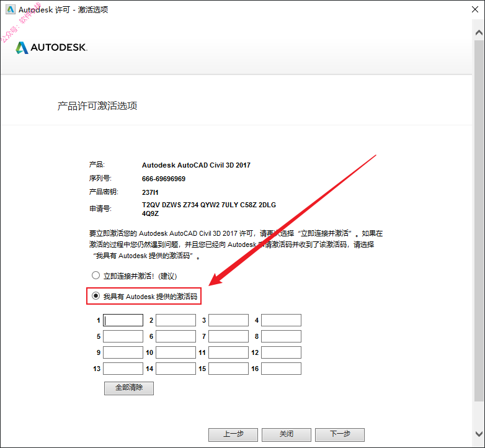Click activation code field 15

[229, 369]
